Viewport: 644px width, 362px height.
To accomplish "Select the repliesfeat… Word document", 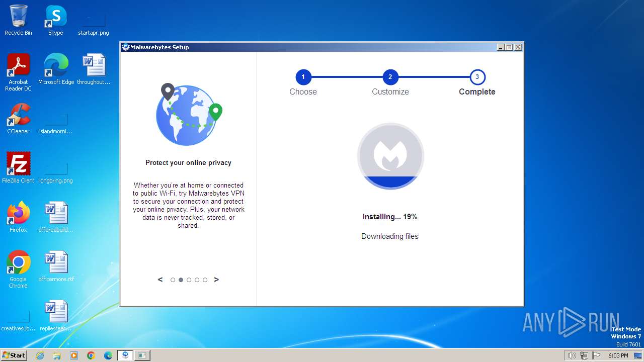I will (56, 316).
